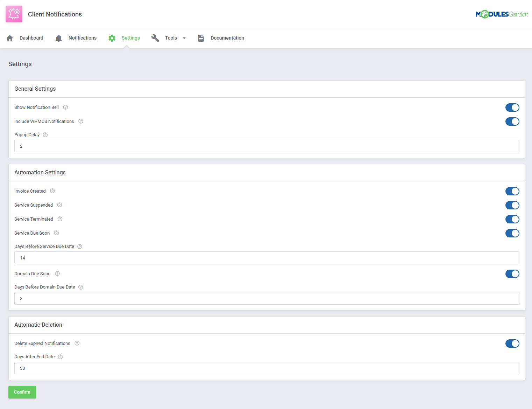This screenshot has height=409, width=532.
Task: Go to the Notifications tab
Action: pos(83,38)
